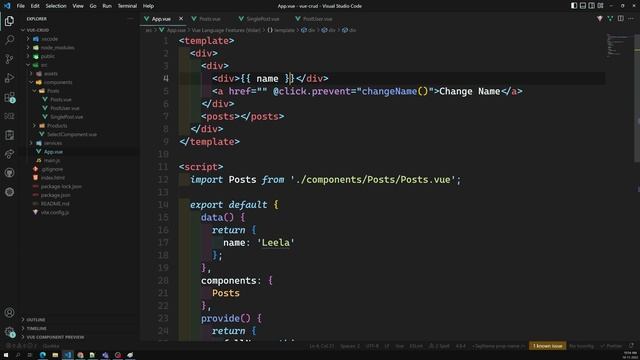The height and width of the screenshot is (360, 640).
Task: Open the Source Control view
Action: pyautogui.click(x=9, y=59)
